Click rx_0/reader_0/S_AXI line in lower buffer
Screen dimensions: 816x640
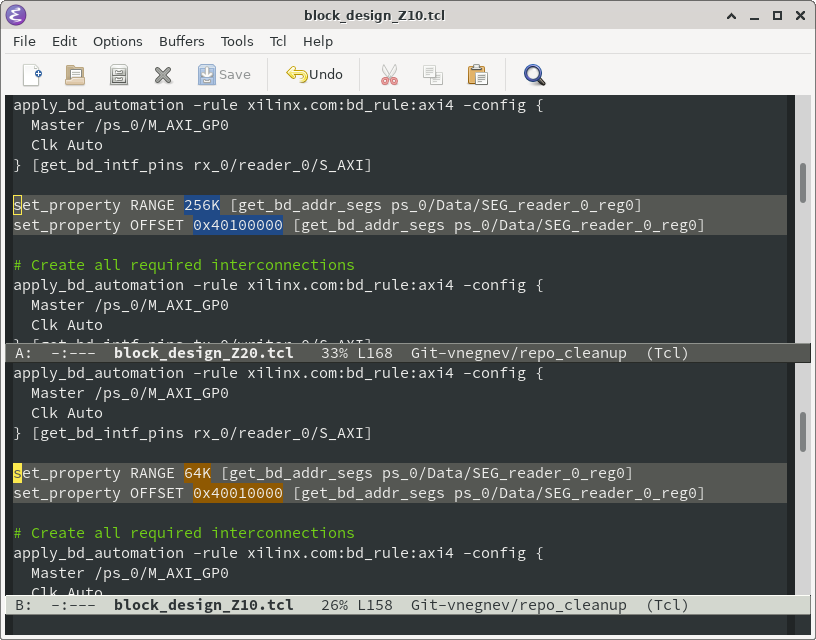pyautogui.click(x=193, y=433)
